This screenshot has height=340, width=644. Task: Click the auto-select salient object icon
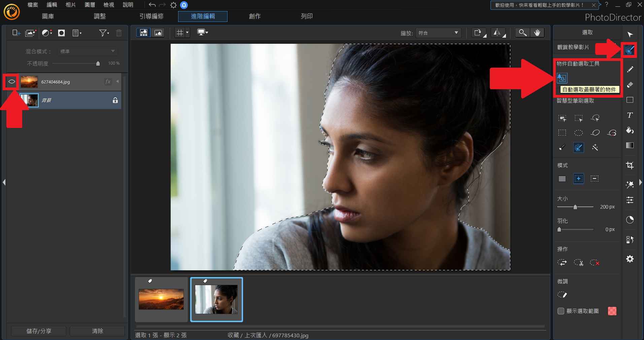[562, 78]
